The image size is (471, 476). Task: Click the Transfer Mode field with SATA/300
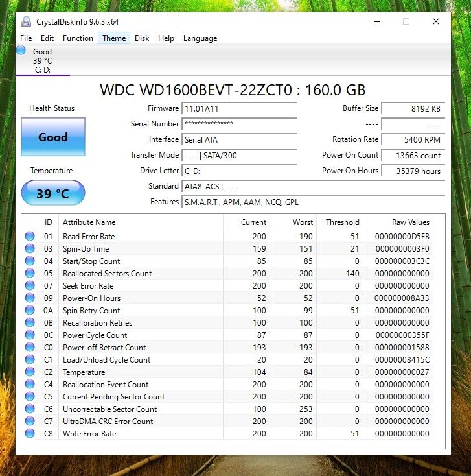pos(239,156)
